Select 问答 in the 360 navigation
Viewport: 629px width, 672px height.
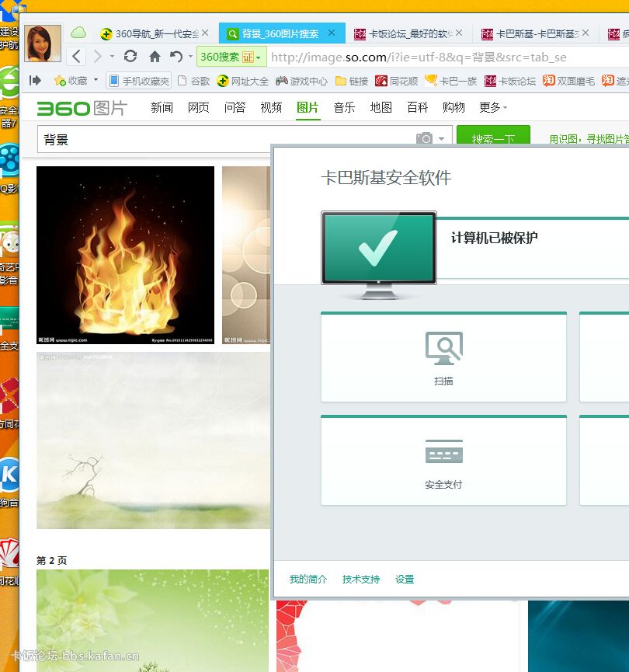(235, 107)
